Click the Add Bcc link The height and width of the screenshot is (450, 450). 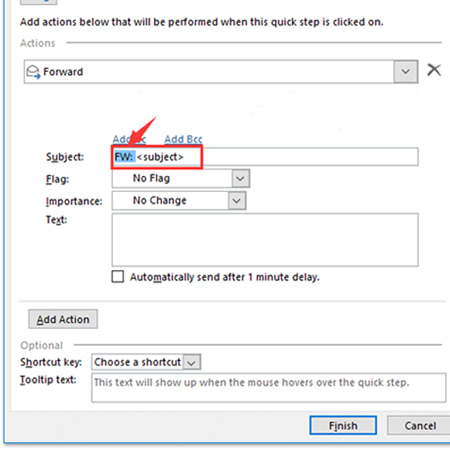(183, 139)
